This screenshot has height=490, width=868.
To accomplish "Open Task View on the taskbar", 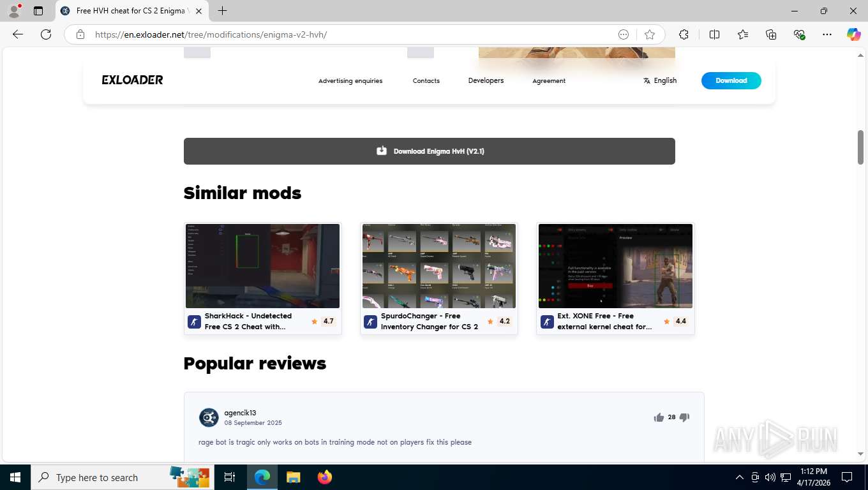I will [x=230, y=477].
